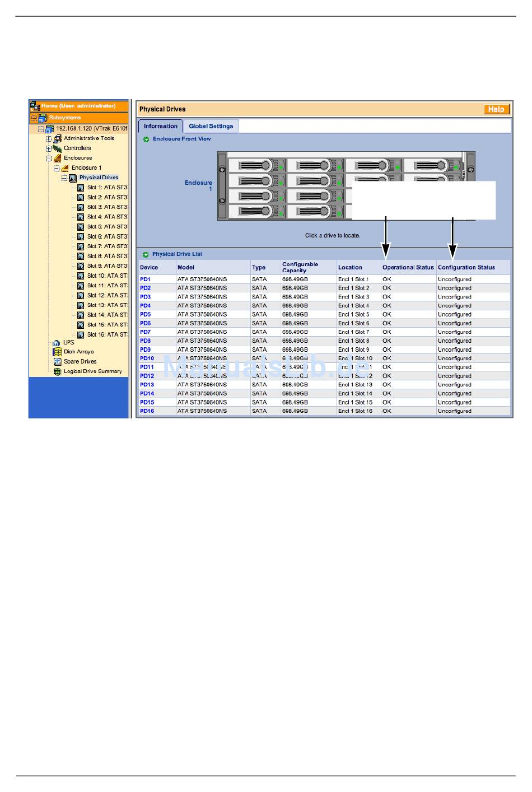Image resolution: width=532 pixels, height=792 pixels.
Task: Click the Controllers card icon
Action: [x=57, y=148]
